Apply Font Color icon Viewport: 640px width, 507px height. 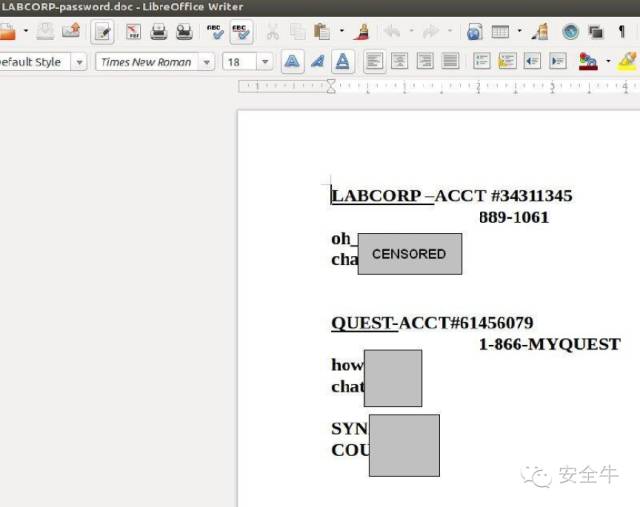(x=588, y=62)
